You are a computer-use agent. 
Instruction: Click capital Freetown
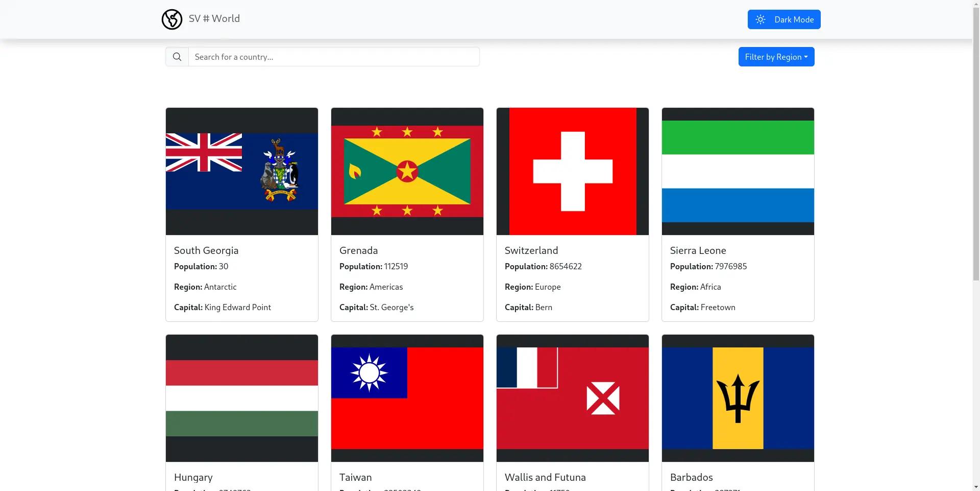pyautogui.click(x=718, y=307)
